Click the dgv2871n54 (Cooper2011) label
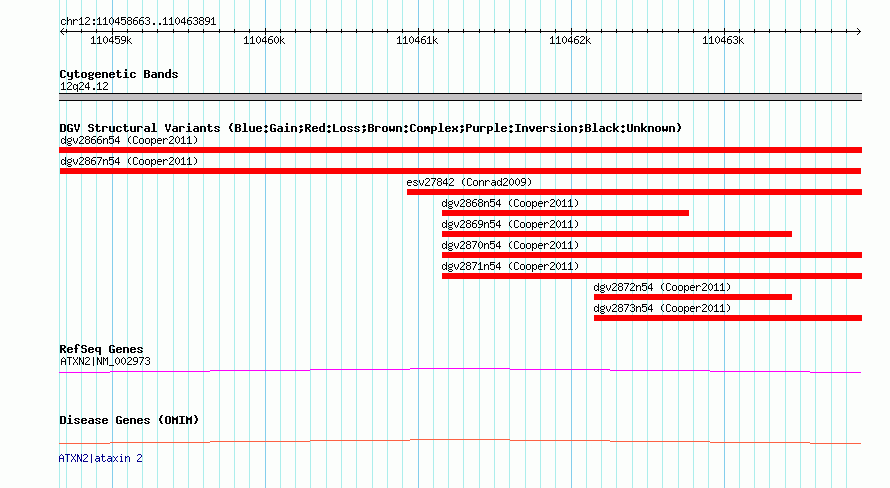890x488 pixels. (x=510, y=266)
